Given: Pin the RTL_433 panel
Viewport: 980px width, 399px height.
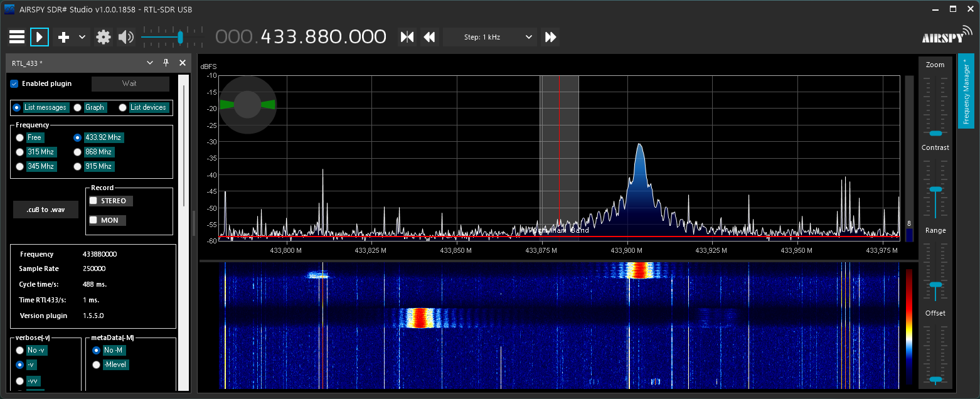Looking at the screenshot, I should (166, 63).
